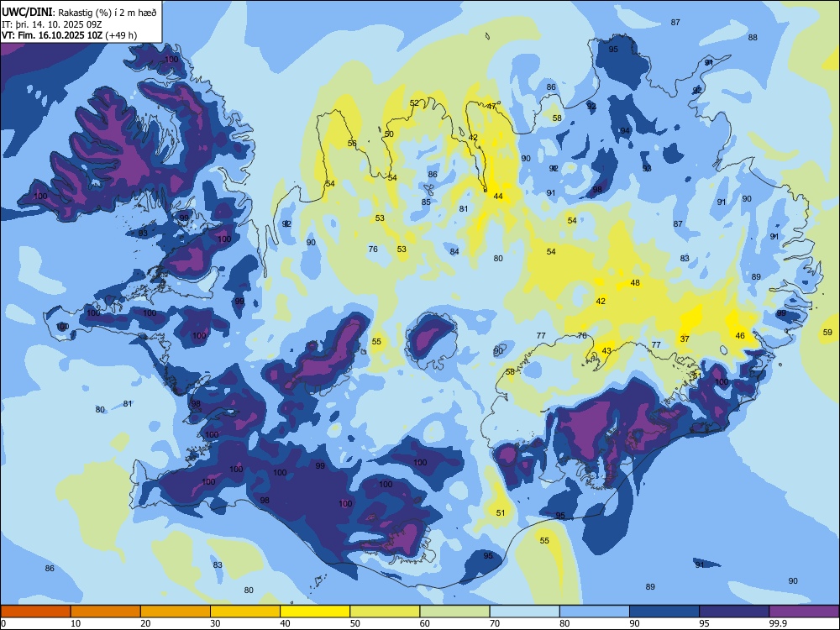Click the IT initial time line
This screenshot has width=840, height=630.
point(52,24)
